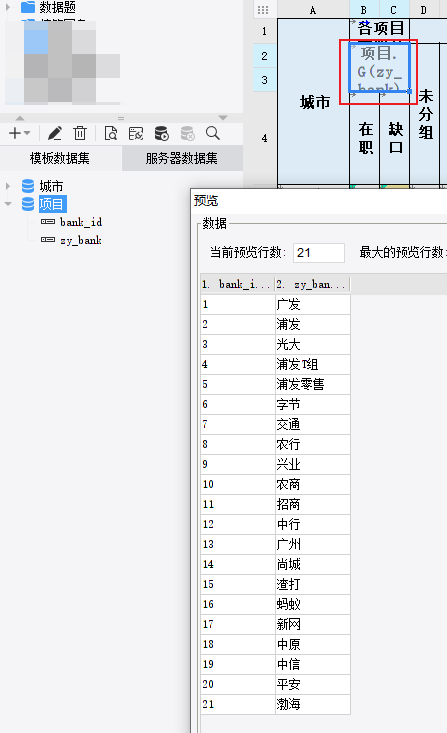
Task: Click the greyed database remove icon
Action: pyautogui.click(x=187, y=133)
